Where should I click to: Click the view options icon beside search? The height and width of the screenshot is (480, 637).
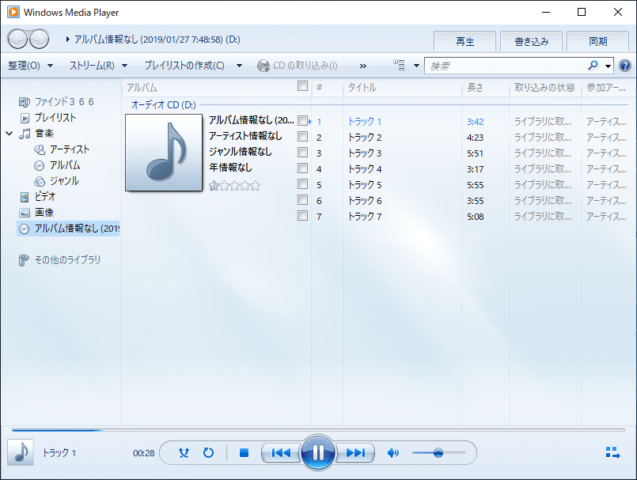coord(399,65)
